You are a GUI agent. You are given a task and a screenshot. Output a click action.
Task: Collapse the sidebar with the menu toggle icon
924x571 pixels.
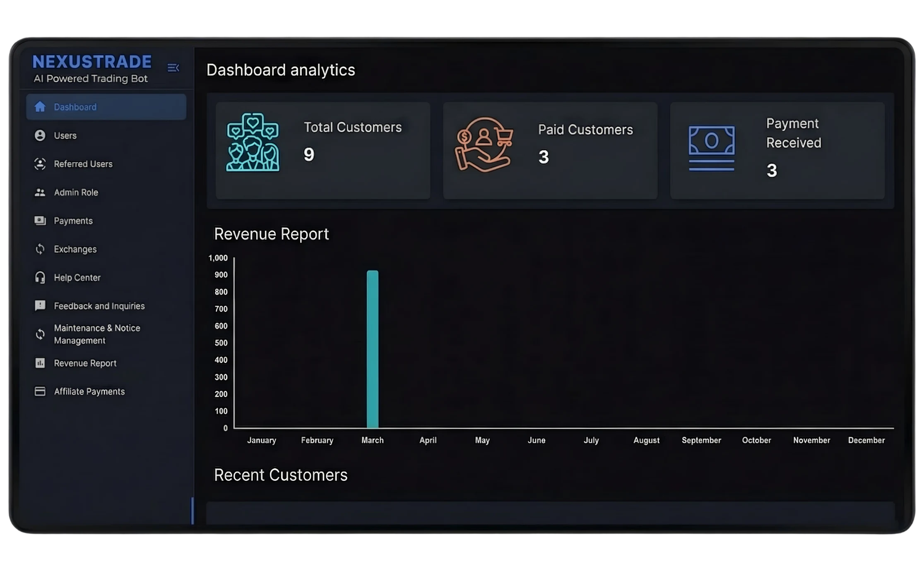[x=173, y=67]
